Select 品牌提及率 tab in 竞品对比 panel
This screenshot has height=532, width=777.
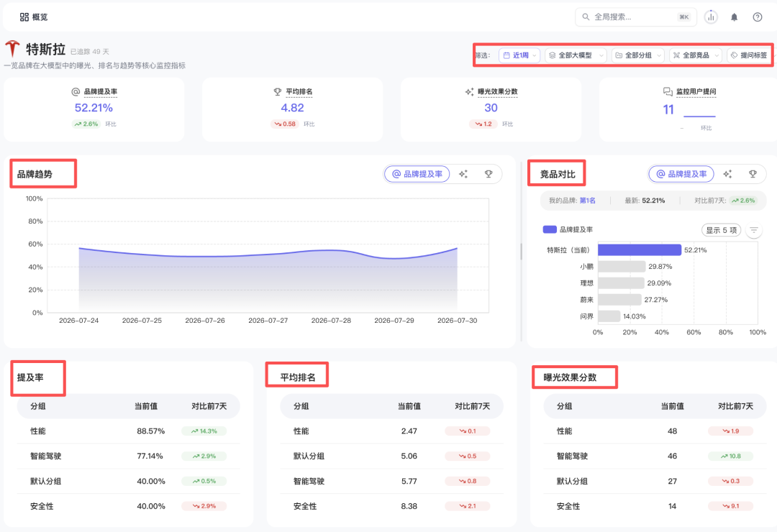(x=681, y=174)
